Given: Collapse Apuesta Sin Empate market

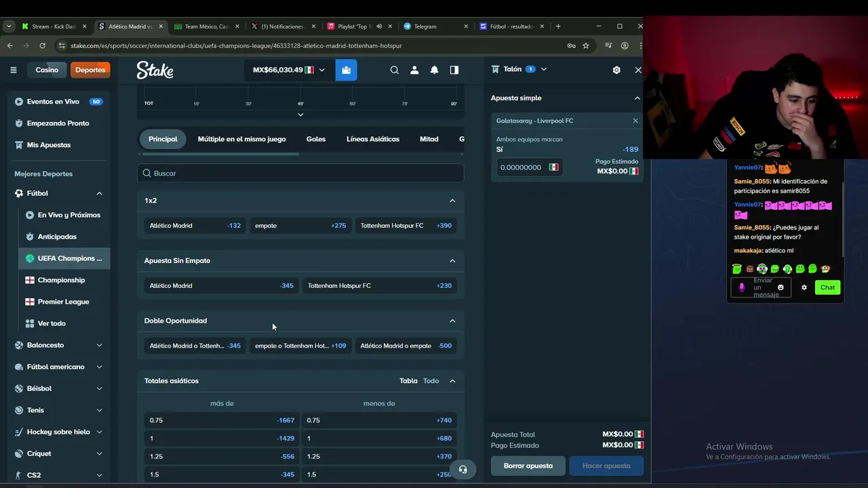Looking at the screenshot, I should pyautogui.click(x=452, y=261).
